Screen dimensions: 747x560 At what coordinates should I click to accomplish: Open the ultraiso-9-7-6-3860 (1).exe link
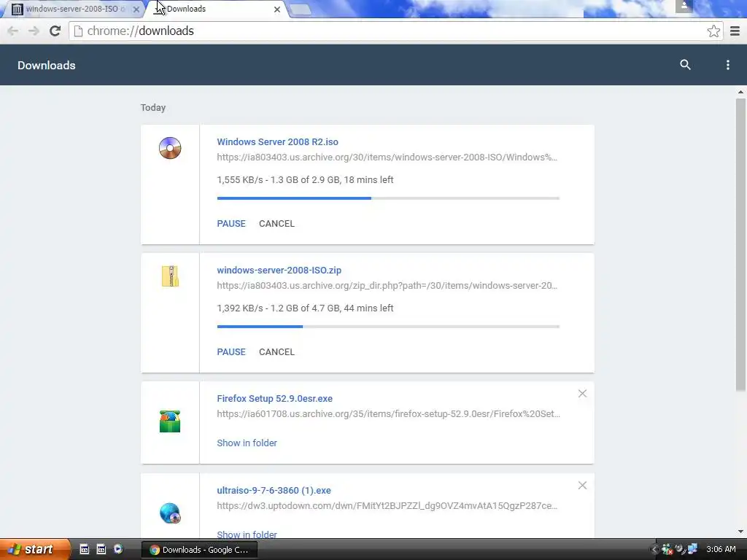274,491
